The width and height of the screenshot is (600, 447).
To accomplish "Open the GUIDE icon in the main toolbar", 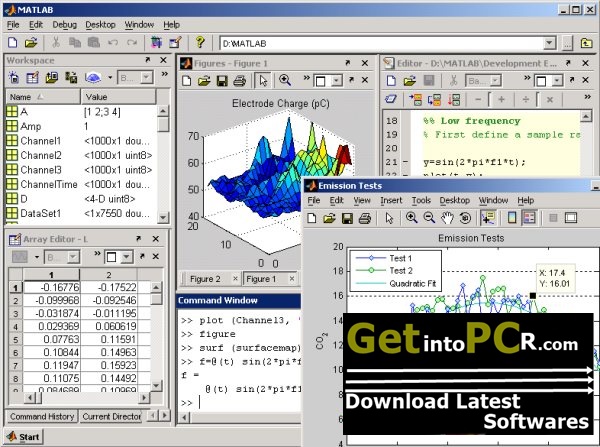I will tap(175, 42).
